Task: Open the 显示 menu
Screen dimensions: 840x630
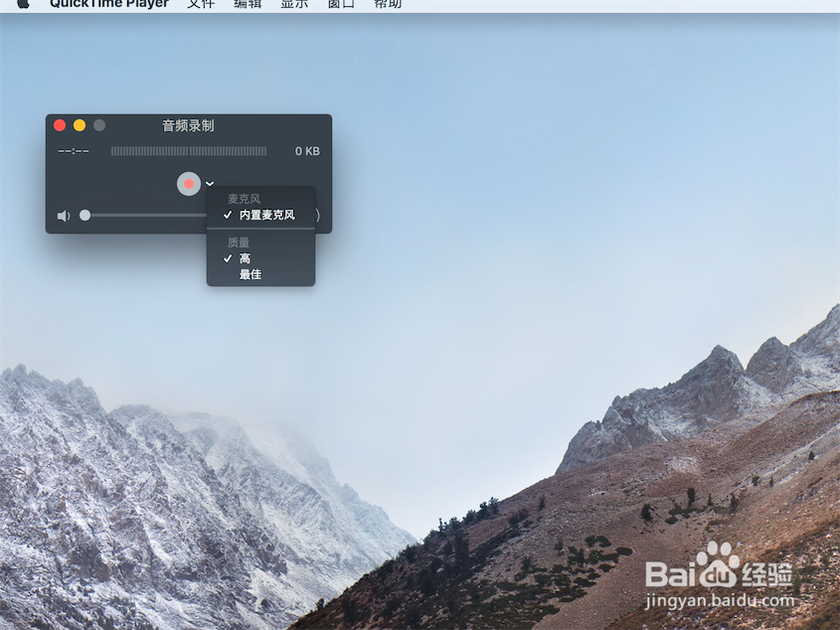Action: 293,4
